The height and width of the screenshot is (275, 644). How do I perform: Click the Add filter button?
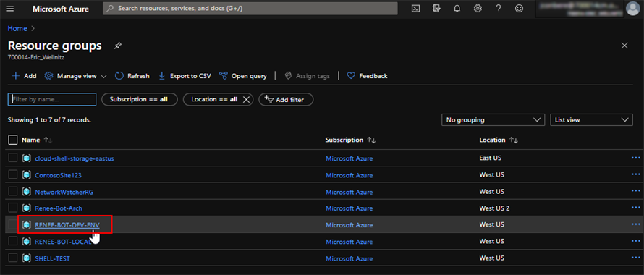(286, 99)
